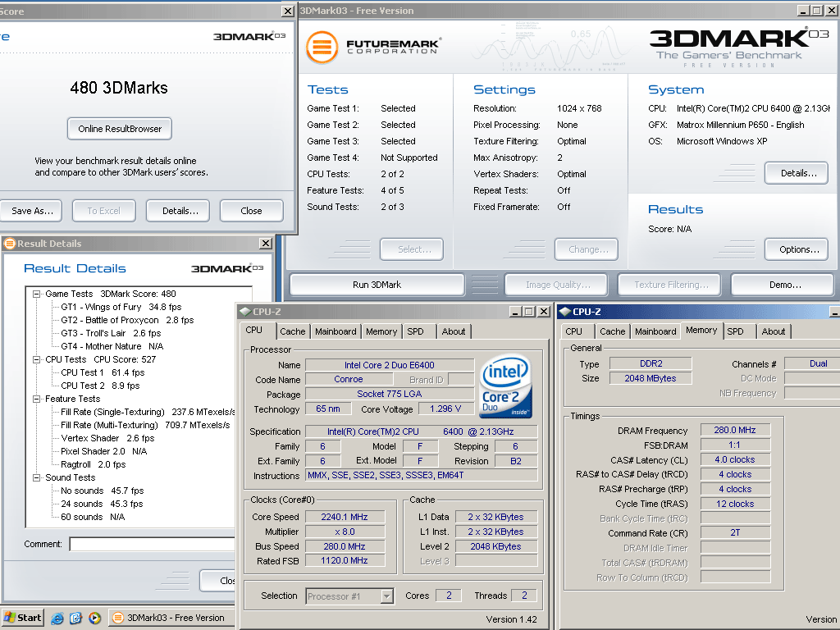This screenshot has width=840, height=630.
Task: Collapse the Feature Tests tree node
Action: pos(36,399)
